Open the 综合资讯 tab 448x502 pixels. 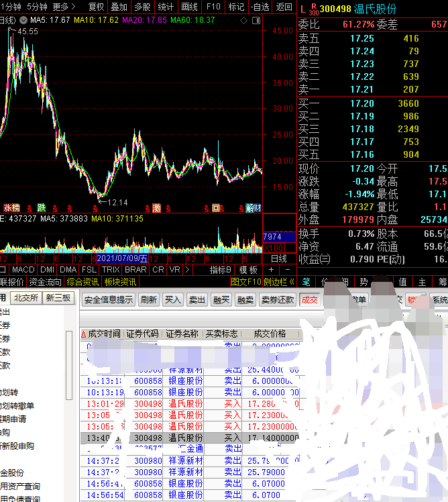(82, 282)
